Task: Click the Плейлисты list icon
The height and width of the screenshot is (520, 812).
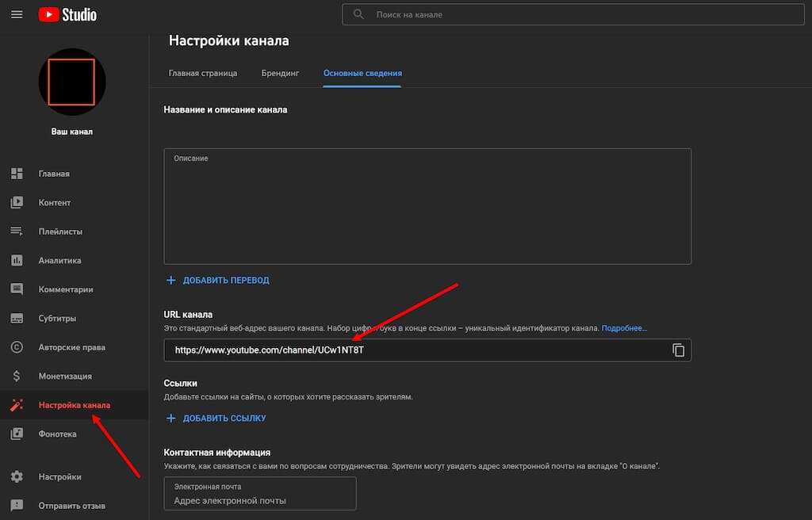Action: point(17,231)
